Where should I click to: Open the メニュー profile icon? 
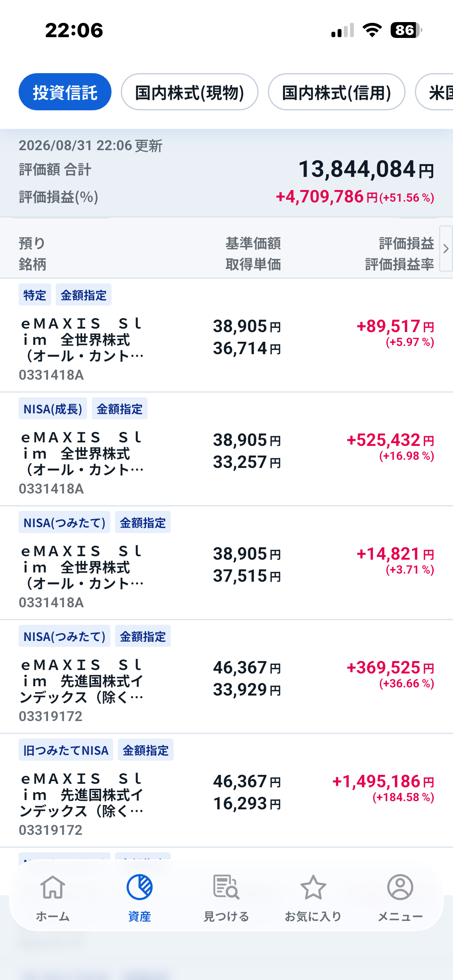[x=400, y=887]
